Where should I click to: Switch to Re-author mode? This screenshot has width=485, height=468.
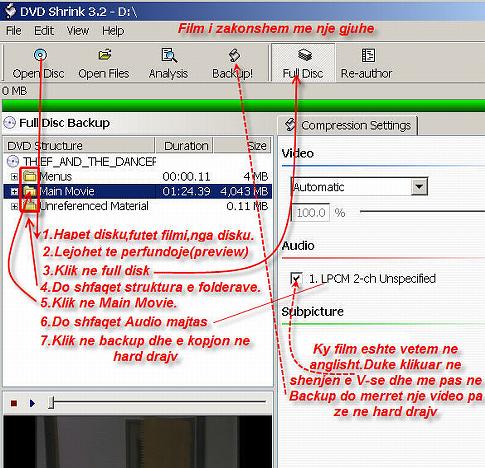(x=366, y=63)
